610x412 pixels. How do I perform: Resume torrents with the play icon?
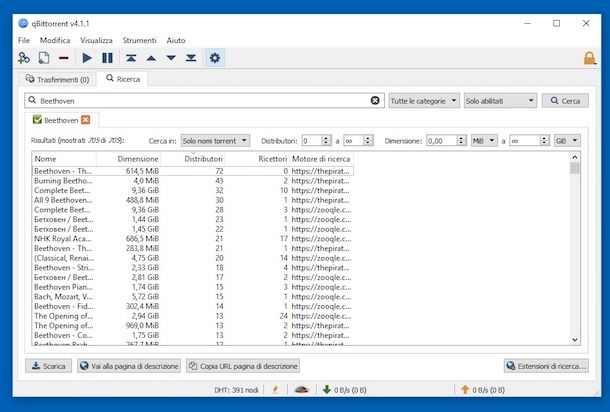click(87, 58)
